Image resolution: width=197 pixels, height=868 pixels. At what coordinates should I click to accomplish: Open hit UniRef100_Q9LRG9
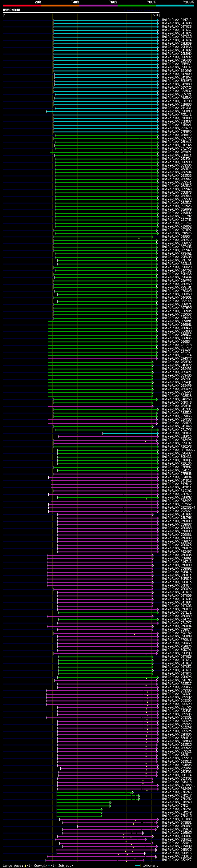pos(176,43)
